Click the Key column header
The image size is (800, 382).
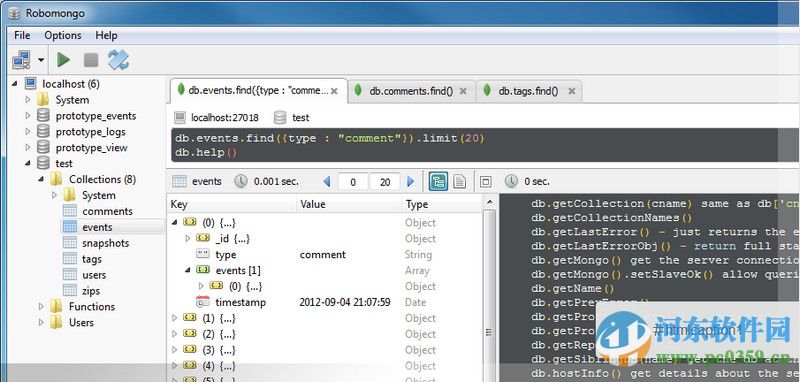click(232, 204)
